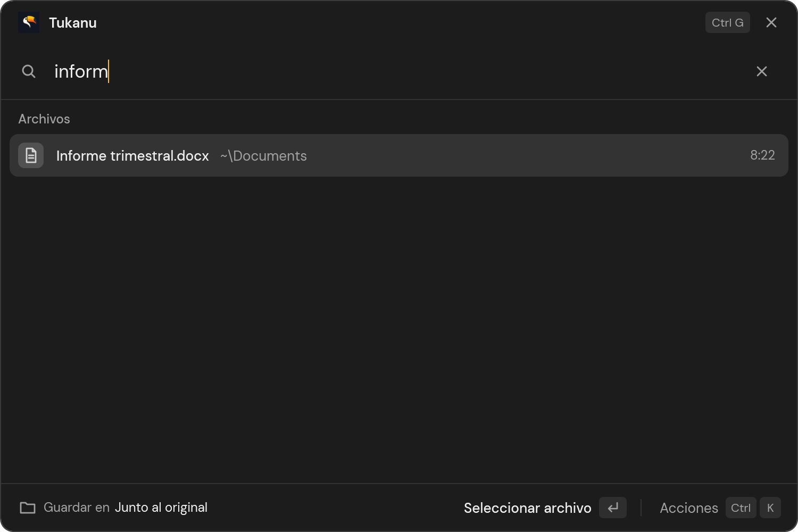The image size is (798, 532).
Task: Open the "Junto al original" save location option
Action: (x=161, y=508)
